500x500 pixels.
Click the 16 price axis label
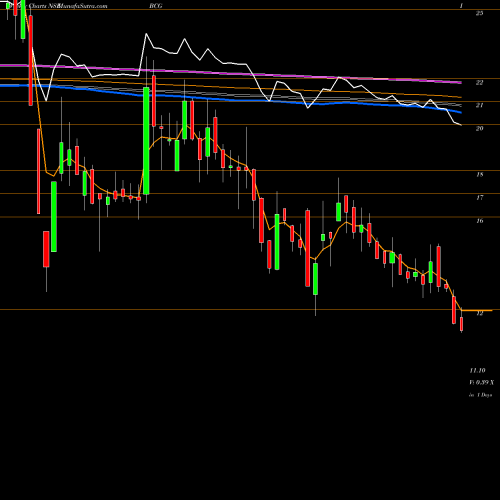(x=479, y=221)
